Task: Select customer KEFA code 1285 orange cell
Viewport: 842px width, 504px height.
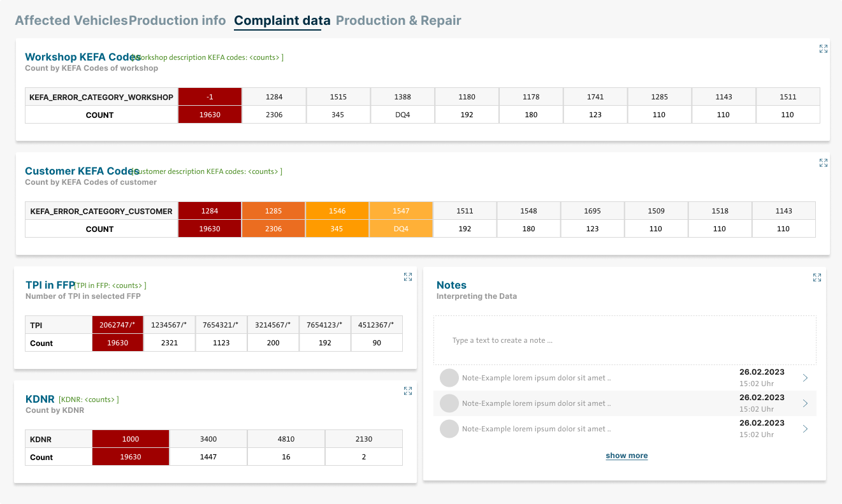Action: 273,211
